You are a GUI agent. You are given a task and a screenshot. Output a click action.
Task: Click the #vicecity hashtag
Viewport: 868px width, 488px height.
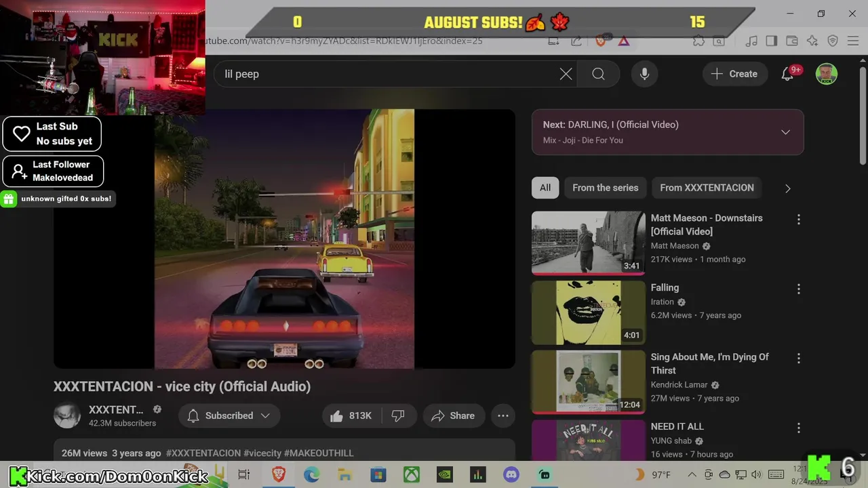coord(262,453)
